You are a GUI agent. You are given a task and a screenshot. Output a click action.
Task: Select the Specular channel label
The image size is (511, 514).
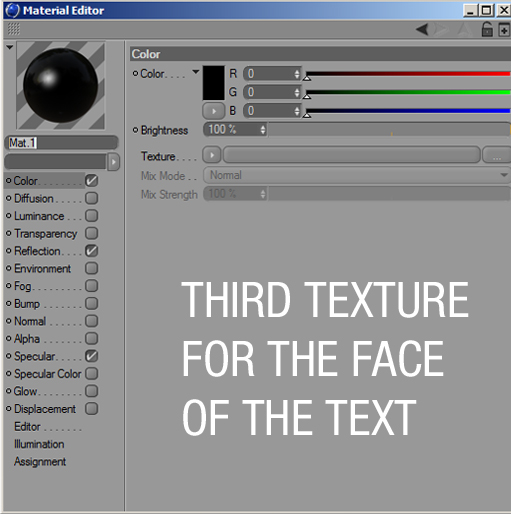(x=34, y=356)
